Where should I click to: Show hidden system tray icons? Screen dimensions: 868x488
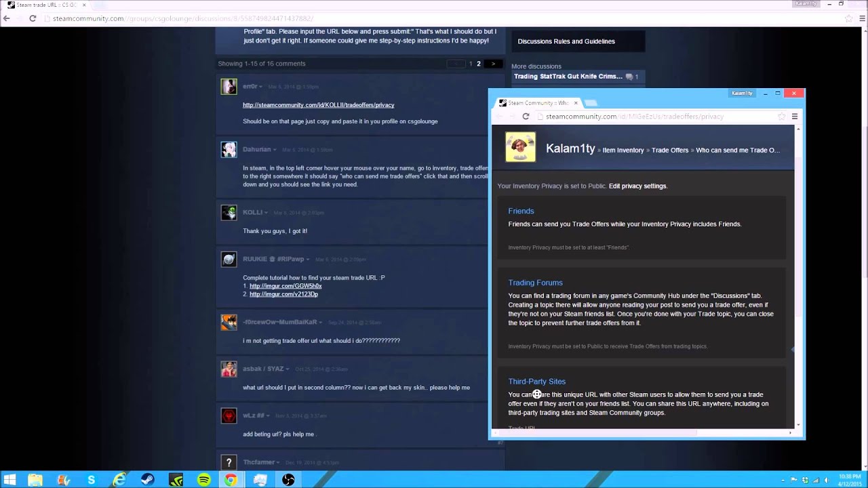coord(782,480)
